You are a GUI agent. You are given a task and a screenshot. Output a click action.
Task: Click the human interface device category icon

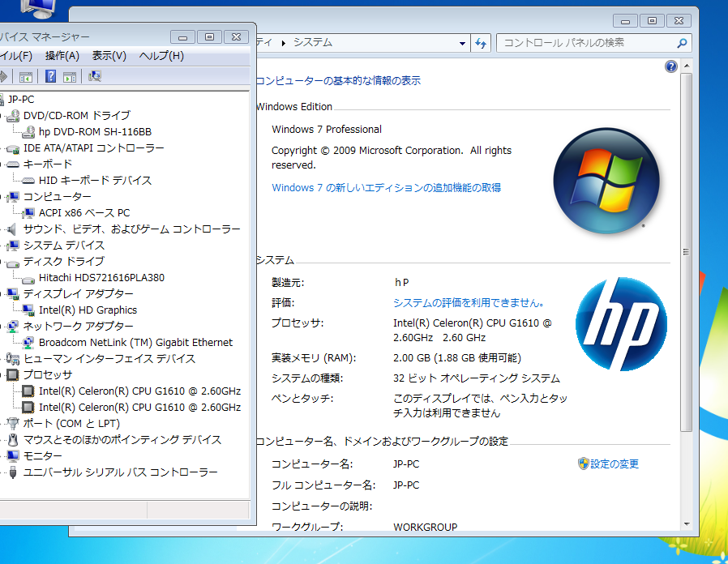[13, 359]
